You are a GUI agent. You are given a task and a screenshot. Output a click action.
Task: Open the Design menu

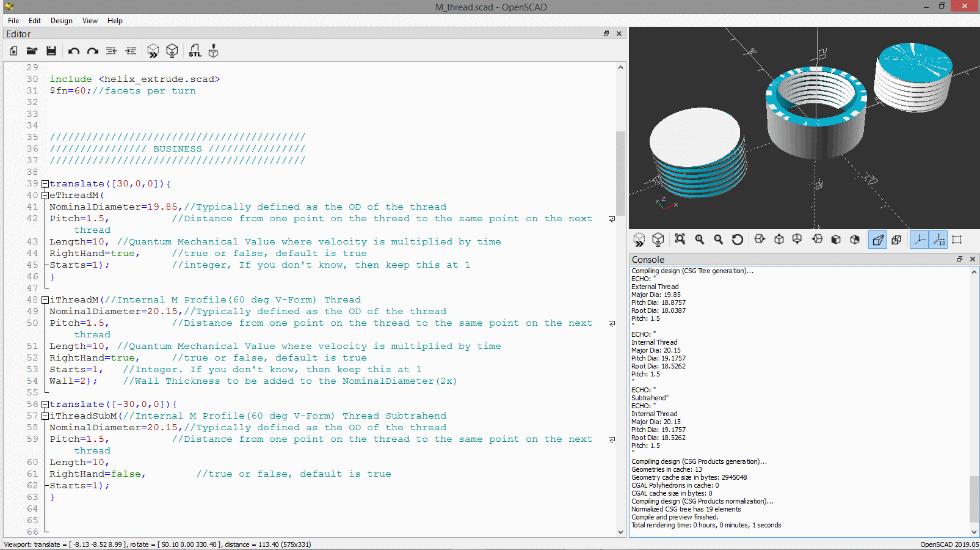(x=62, y=21)
